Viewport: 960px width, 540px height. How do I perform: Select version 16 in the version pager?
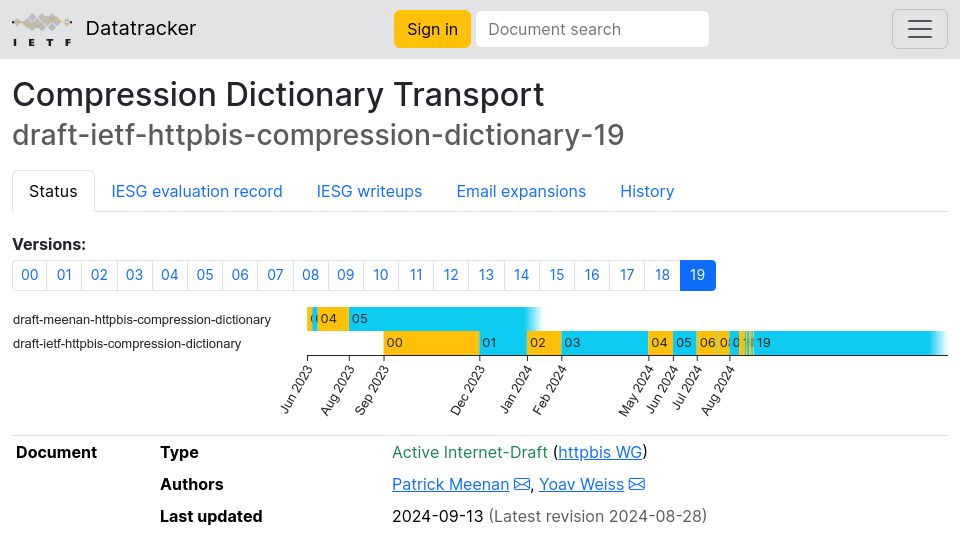(592, 275)
